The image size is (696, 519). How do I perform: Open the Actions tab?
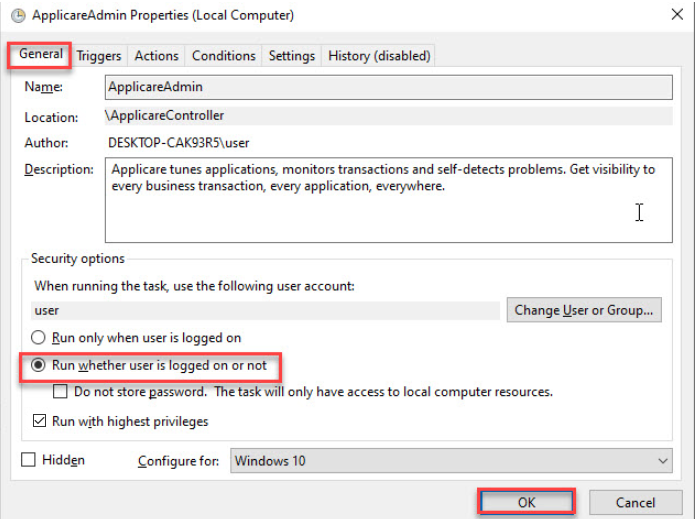pyautogui.click(x=156, y=56)
